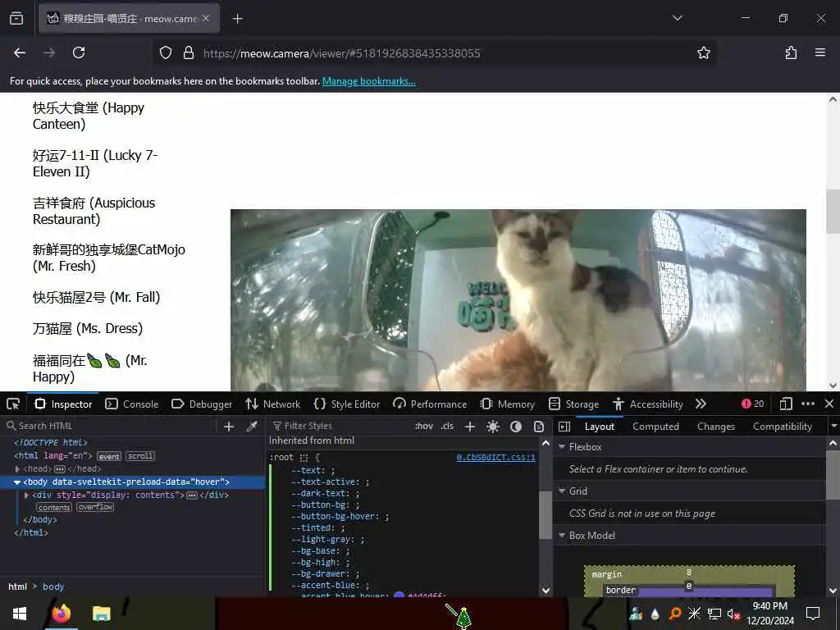Open the 0.CbS8dICT.css:1 source link
Viewport: 840px width, 630px height.
(495, 457)
